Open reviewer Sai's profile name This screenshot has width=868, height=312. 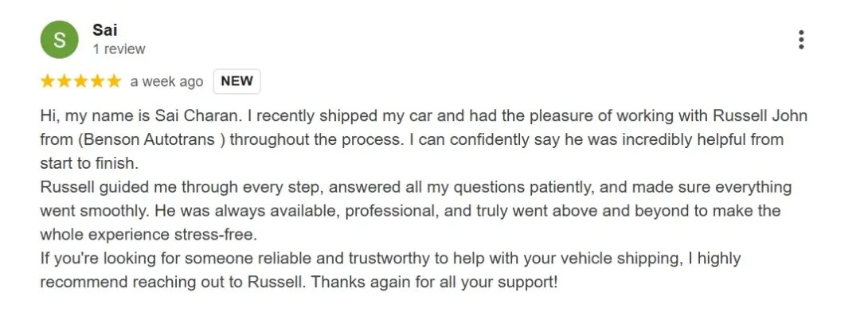click(x=104, y=30)
